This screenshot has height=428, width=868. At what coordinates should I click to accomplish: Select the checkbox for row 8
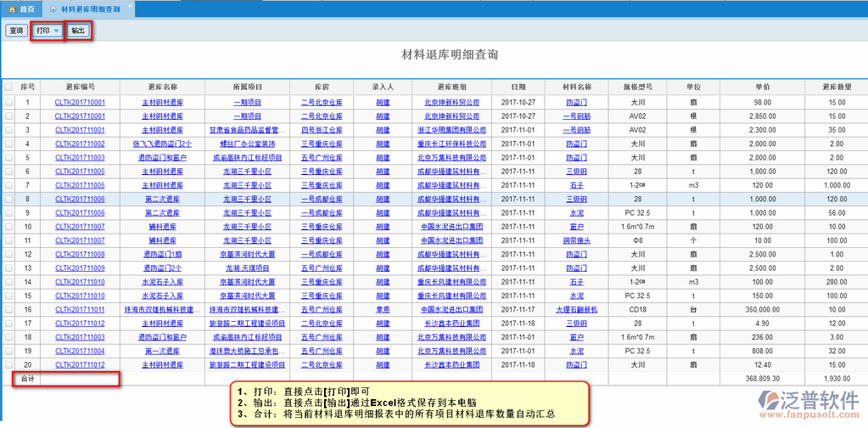pos(8,199)
